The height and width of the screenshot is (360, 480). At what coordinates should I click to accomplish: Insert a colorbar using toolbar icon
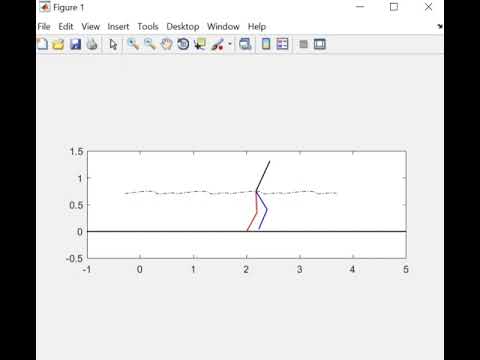click(x=266, y=44)
